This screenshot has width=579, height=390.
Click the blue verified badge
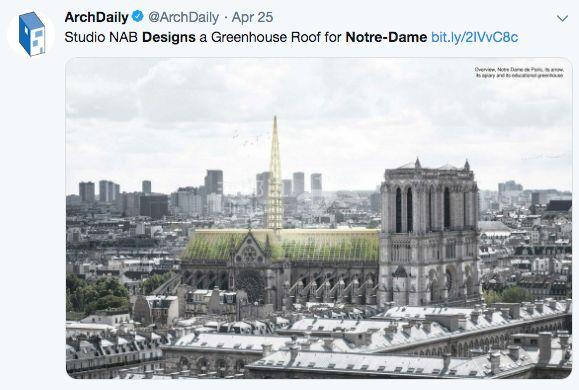click(x=138, y=17)
